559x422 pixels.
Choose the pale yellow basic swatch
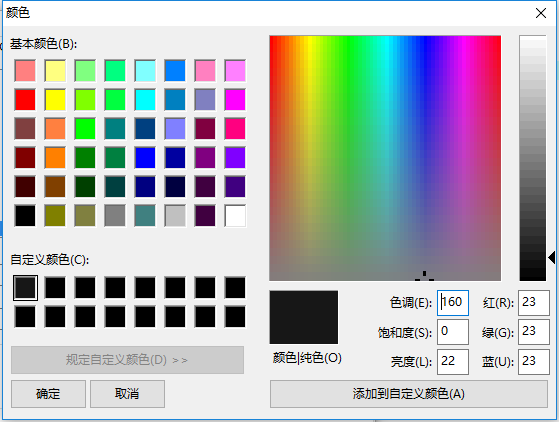click(55, 71)
